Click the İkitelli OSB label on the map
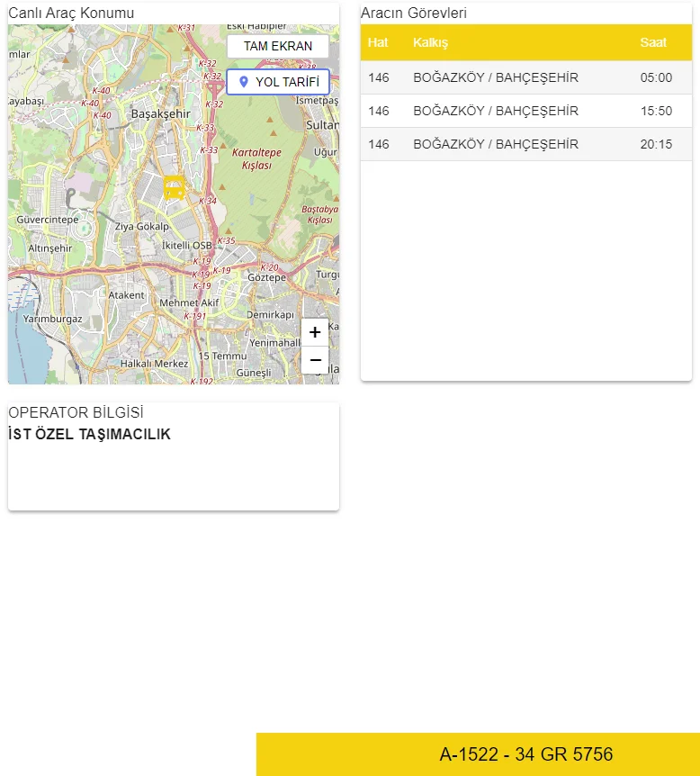This screenshot has width=700, height=776. click(x=186, y=245)
